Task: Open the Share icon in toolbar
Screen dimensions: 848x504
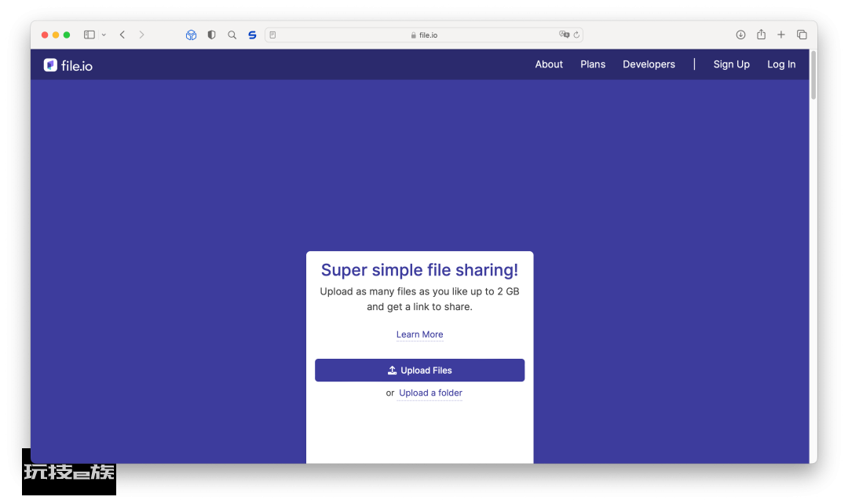Action: 761,34
